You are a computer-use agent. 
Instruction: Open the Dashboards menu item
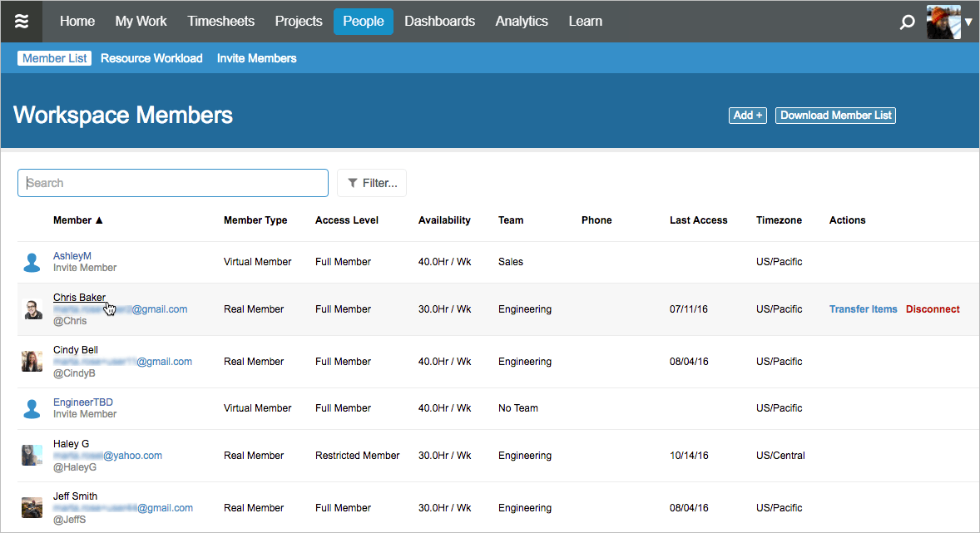(439, 21)
